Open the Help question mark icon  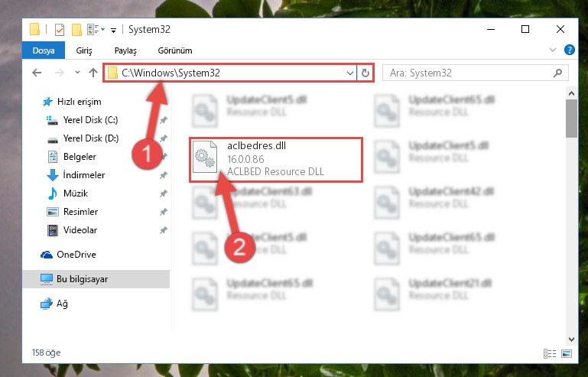coord(569,50)
